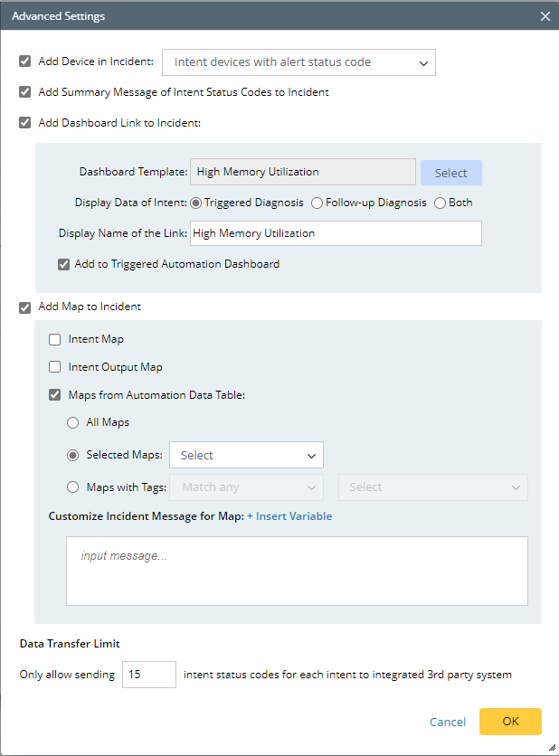Toggle Add Map to Incident checkbox

pos(25,307)
